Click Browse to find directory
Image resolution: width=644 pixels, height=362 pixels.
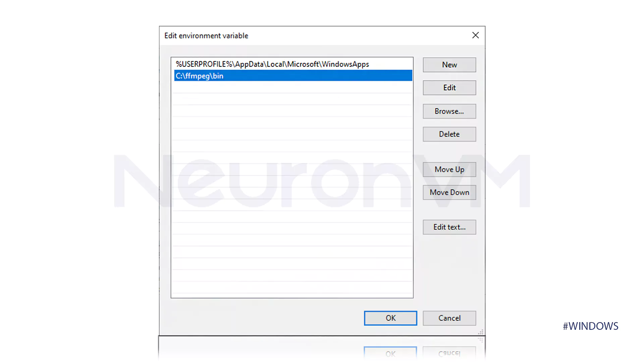[449, 111]
